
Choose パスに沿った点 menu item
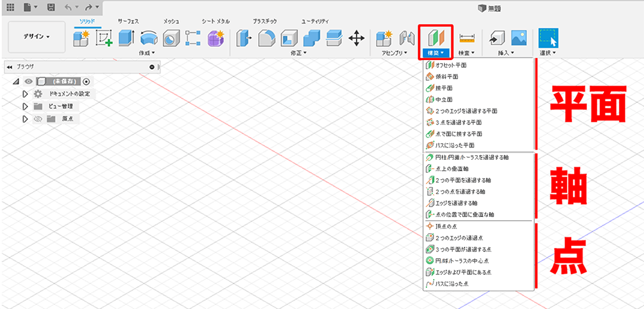[x=479, y=284]
